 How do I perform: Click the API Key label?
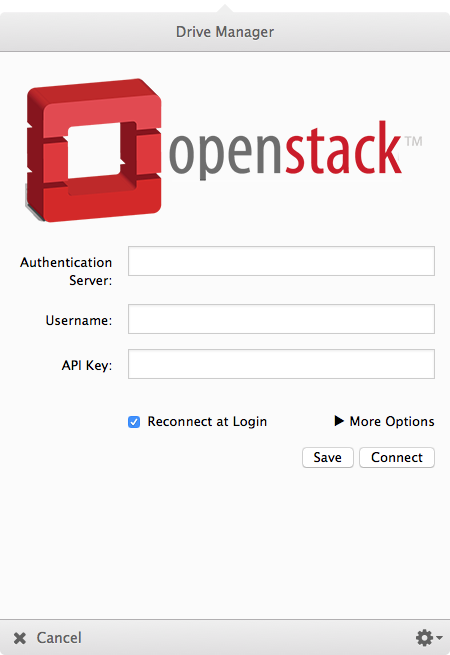(87, 366)
